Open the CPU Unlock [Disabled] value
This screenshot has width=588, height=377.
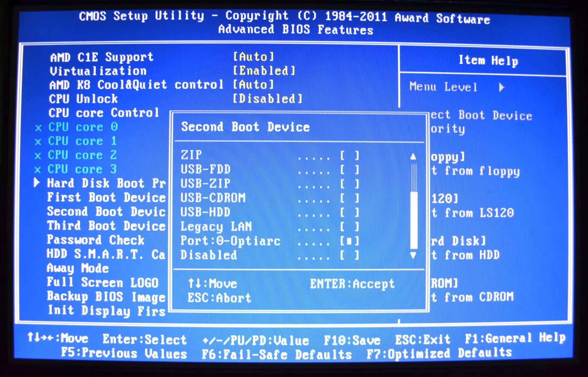[267, 99]
